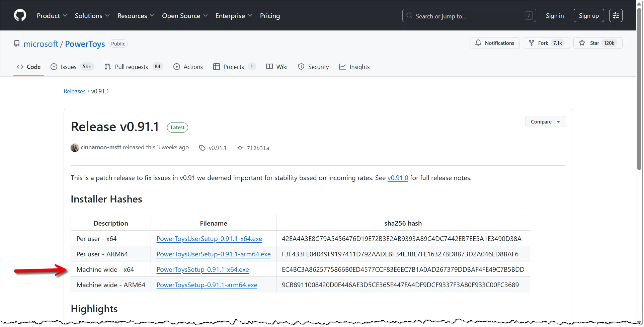Open the v0.91.0 release notes link
The width and height of the screenshot is (644, 327).
[398, 178]
